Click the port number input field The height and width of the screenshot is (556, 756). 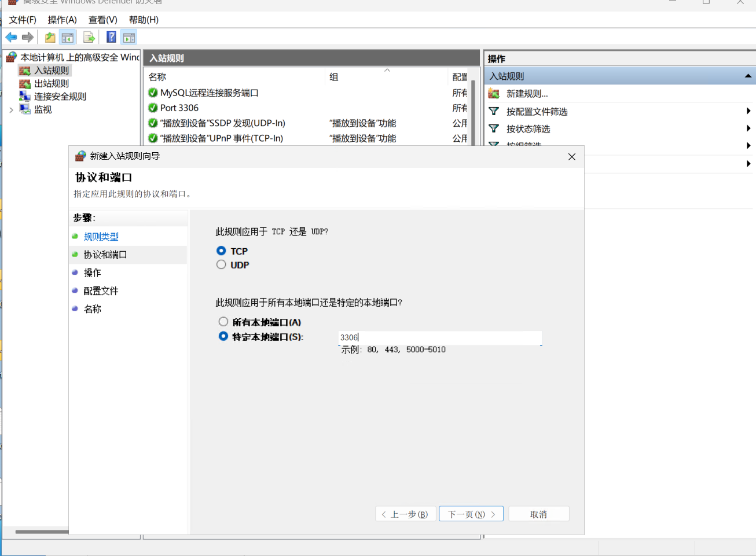(x=440, y=337)
